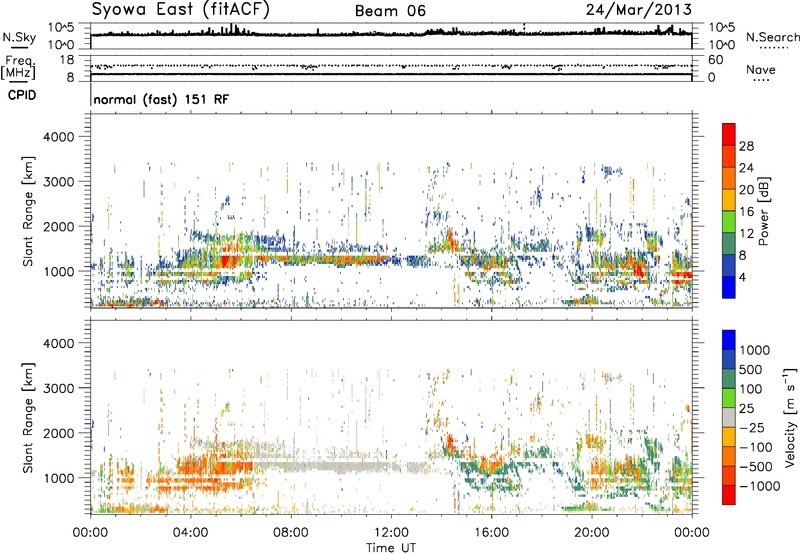Image resolution: width=800 pixels, height=554 pixels.
Task: Click the 'Velocity [m s⁻¹]' color bar title
Action: pyautogui.click(x=790, y=417)
